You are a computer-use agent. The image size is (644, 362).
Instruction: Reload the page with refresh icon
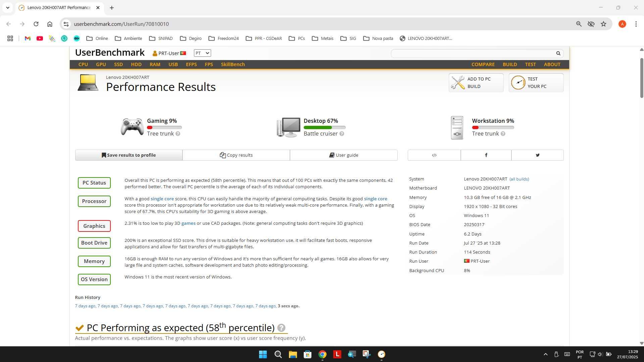click(x=36, y=24)
